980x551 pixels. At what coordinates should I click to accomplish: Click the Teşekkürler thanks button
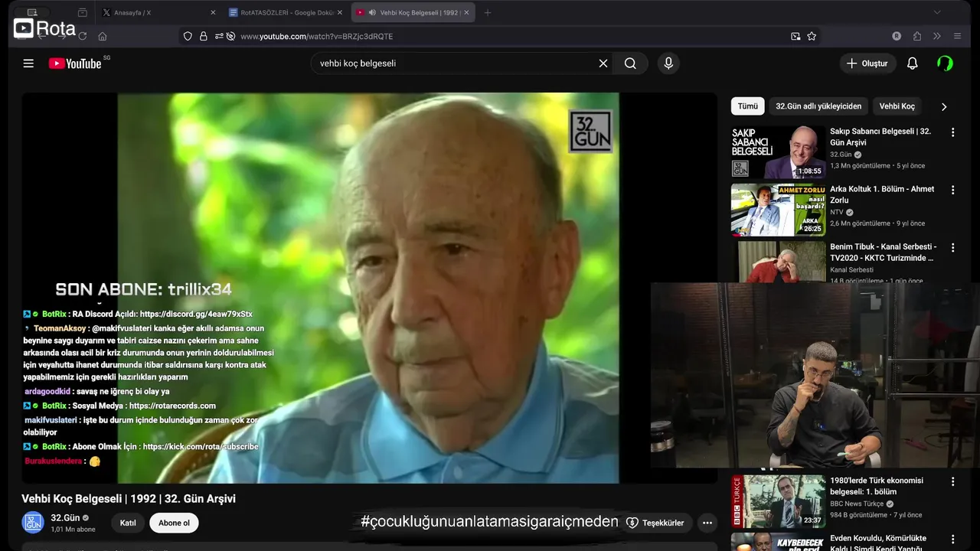point(655,523)
